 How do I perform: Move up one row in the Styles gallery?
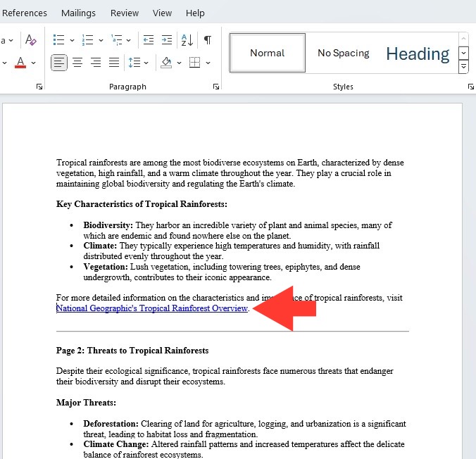[x=463, y=39]
